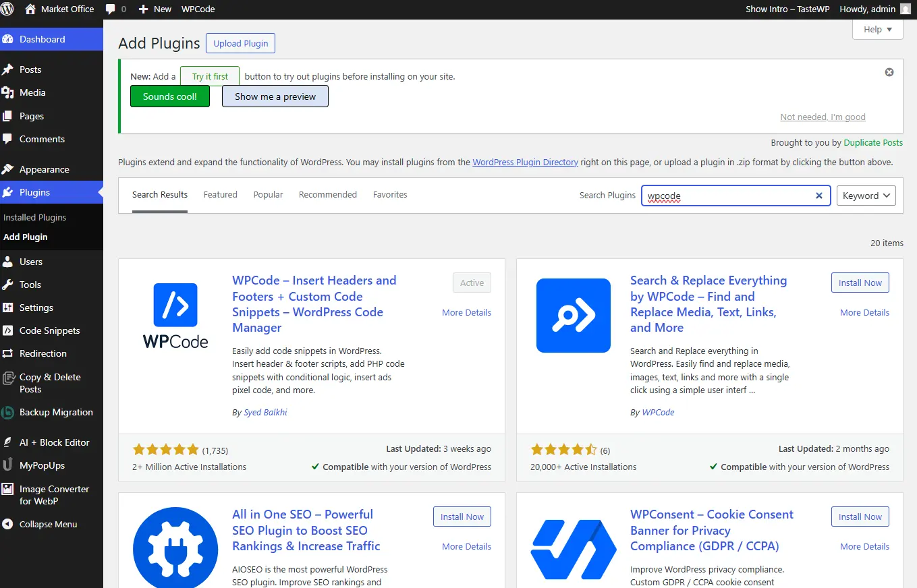Click the admin avatar in top bar
Screen dimensions: 917x588
[x=905, y=9]
